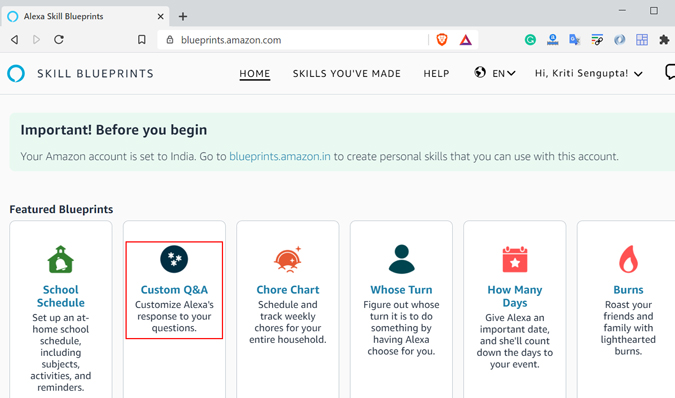Click 'Set up an at-home school schedule' description
Viewport: 675px width, 398px height.
click(x=61, y=352)
